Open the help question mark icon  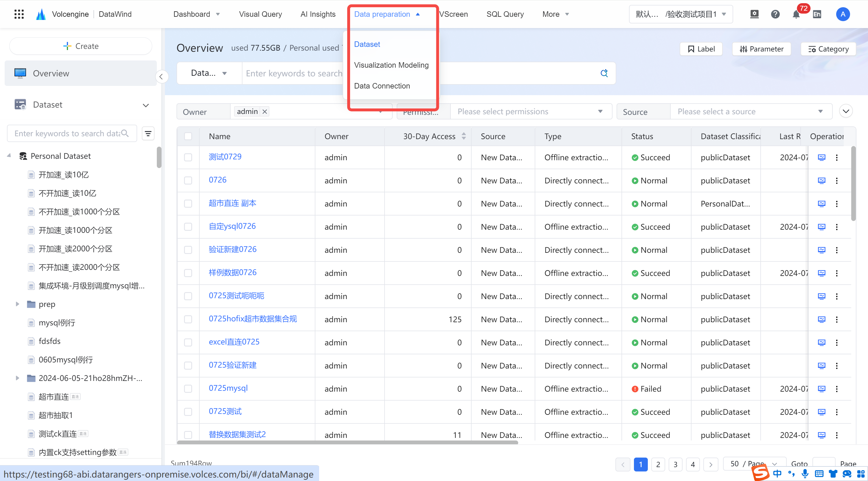click(775, 14)
